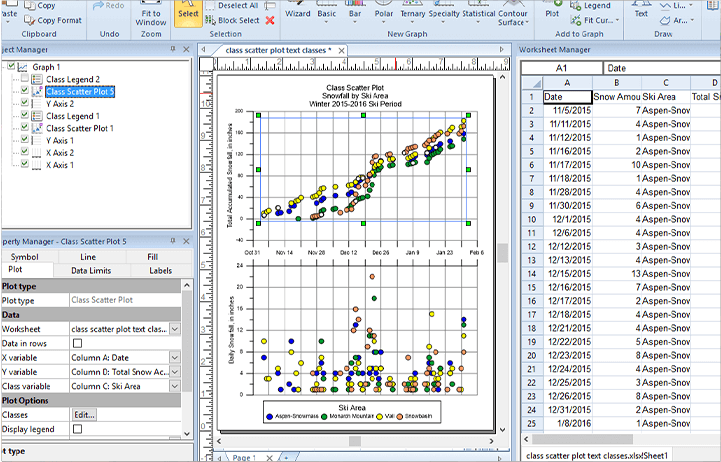Pick the Polar graph type icon
721x462 pixels.
pyautogui.click(x=383, y=11)
